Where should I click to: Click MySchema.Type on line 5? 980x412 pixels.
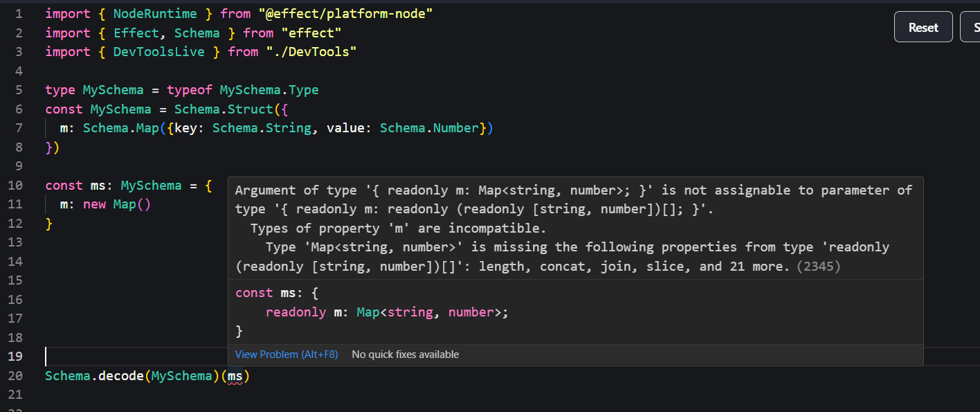pyautogui.click(x=269, y=90)
